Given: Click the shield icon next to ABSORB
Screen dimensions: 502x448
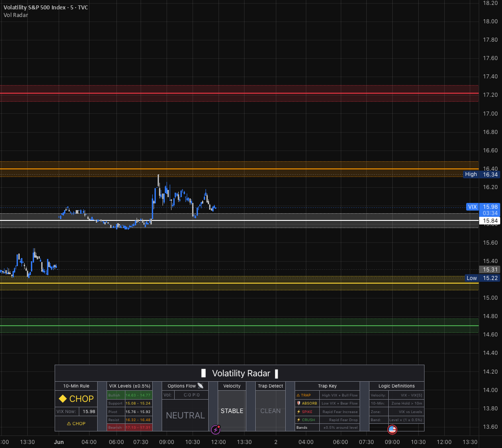Looking at the screenshot, I should tap(298, 403).
